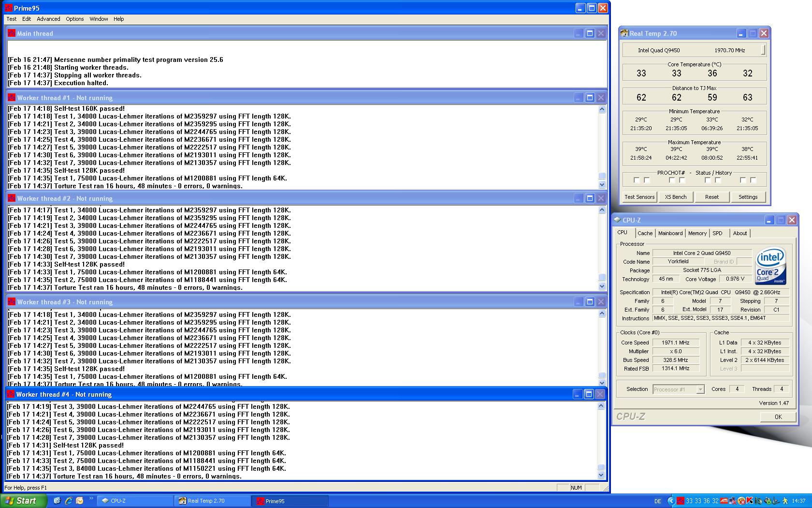
Task: Click the Worker thread #1 window icon
Action: (12, 97)
